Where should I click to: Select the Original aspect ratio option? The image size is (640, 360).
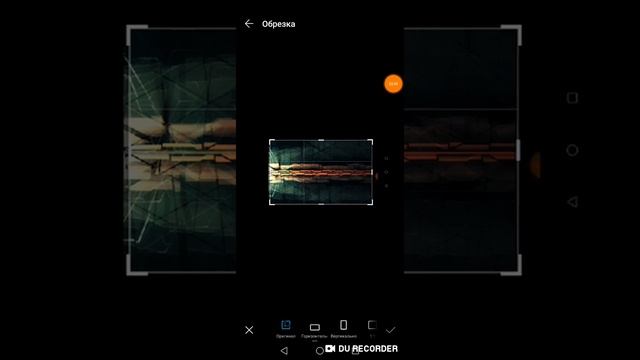(286, 329)
